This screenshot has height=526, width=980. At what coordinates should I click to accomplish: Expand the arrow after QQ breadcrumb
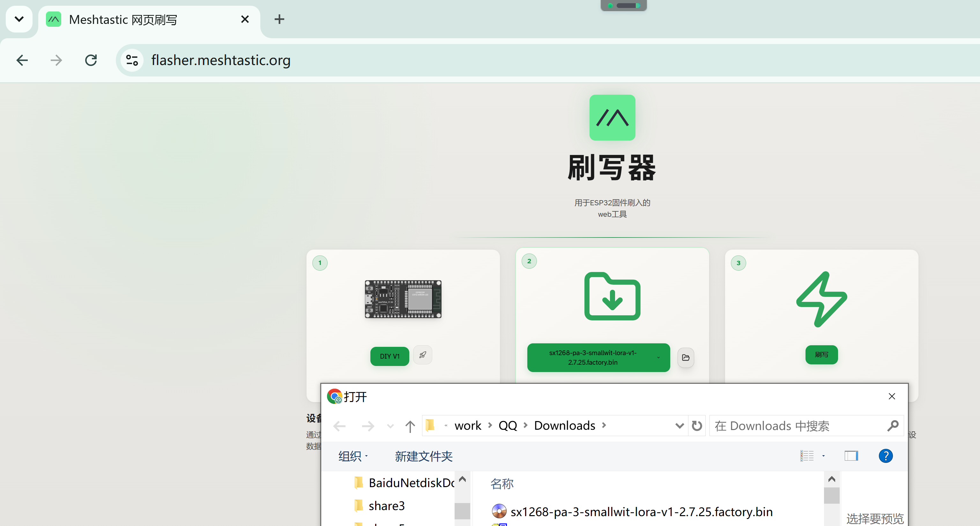pos(525,425)
